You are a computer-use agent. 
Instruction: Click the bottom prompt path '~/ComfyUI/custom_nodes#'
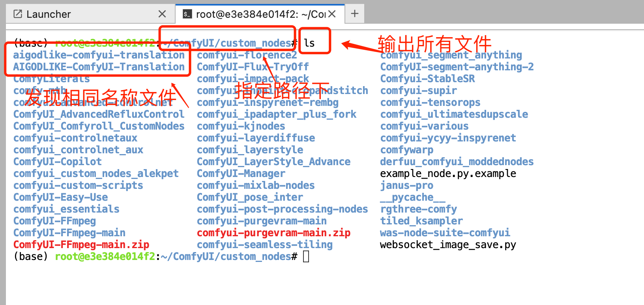229,256
